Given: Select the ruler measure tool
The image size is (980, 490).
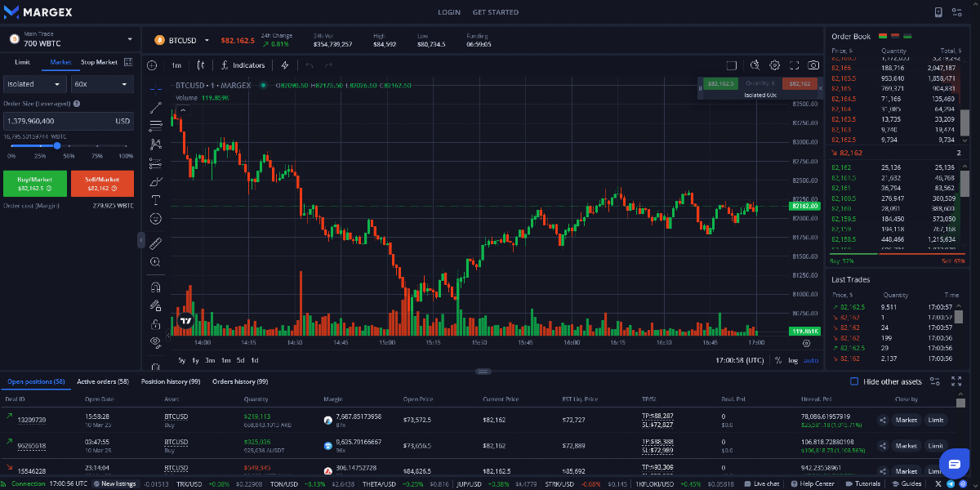Looking at the screenshot, I should coord(155,243).
